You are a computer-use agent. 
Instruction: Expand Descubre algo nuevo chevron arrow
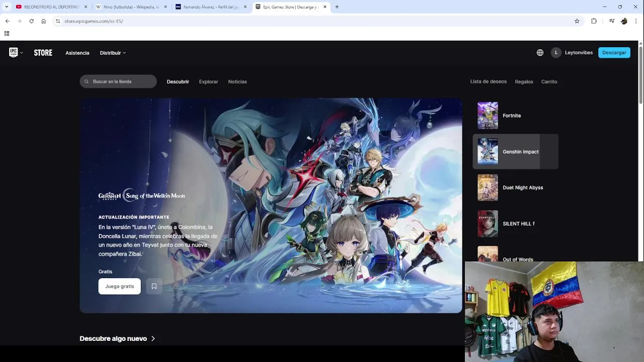coord(153,339)
